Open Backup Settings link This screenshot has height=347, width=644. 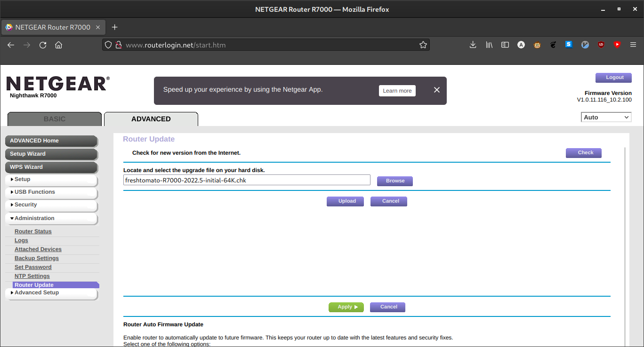[37, 258]
